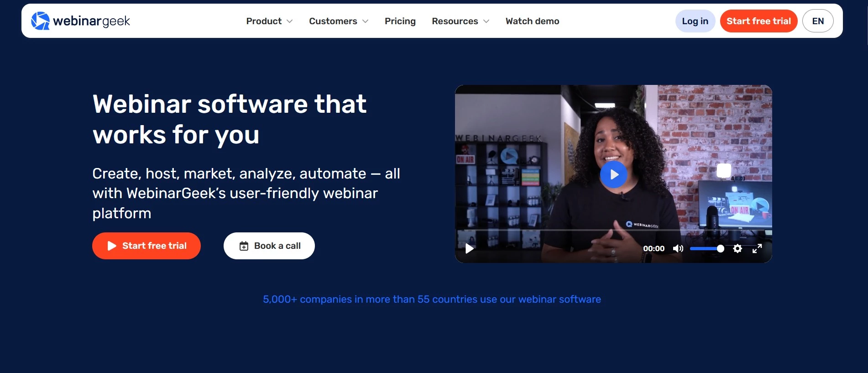The height and width of the screenshot is (373, 868).
Task: Play the video with center blue button
Action: 613,174
